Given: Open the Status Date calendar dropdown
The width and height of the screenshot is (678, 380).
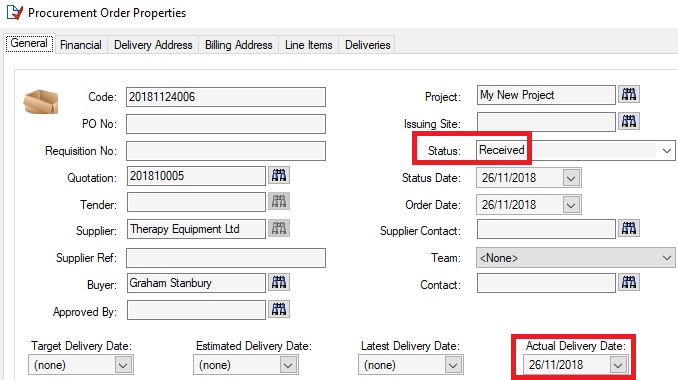Looking at the screenshot, I should tap(571, 178).
